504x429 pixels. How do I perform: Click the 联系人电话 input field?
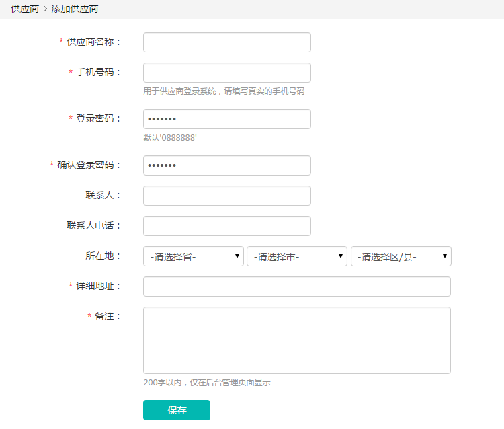pos(226,226)
